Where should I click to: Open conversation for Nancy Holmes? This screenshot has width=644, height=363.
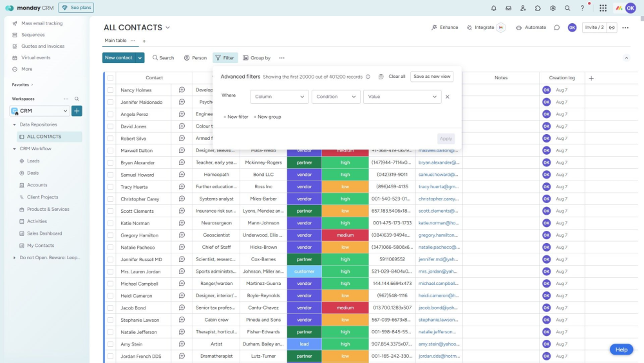pos(182,90)
